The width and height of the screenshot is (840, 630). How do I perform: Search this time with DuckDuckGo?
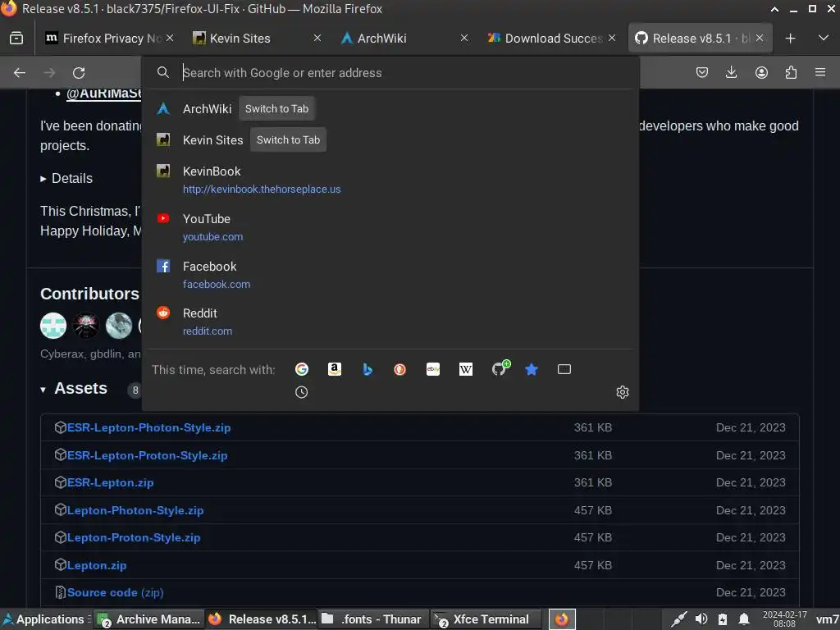click(x=399, y=369)
